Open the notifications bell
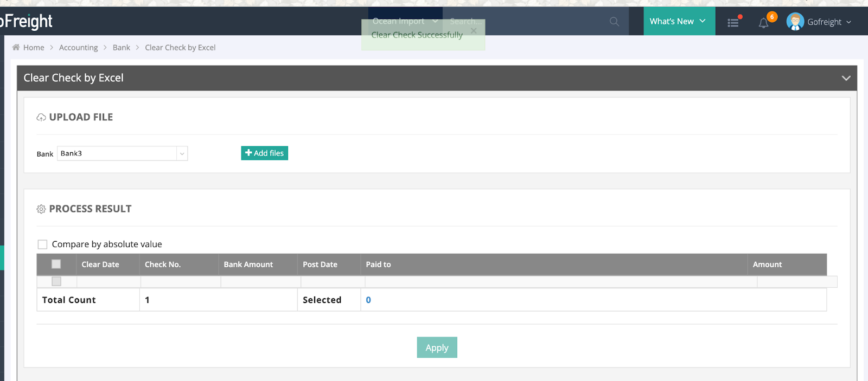 [x=764, y=23]
